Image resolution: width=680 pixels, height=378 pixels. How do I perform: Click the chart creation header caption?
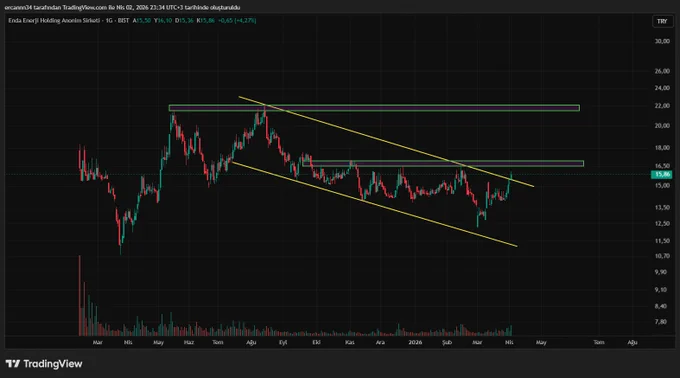coord(122,7)
